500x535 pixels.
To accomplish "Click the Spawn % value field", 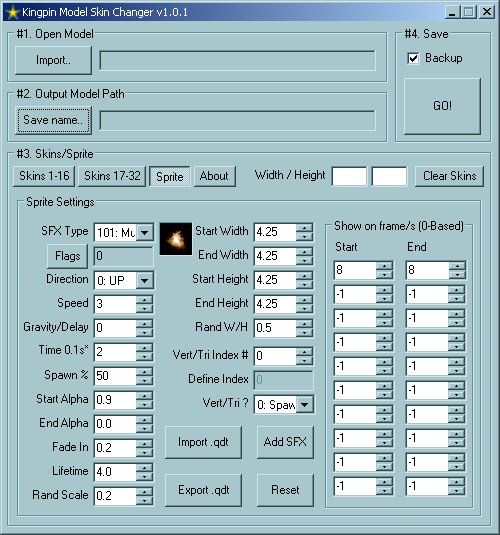I will click(x=115, y=376).
